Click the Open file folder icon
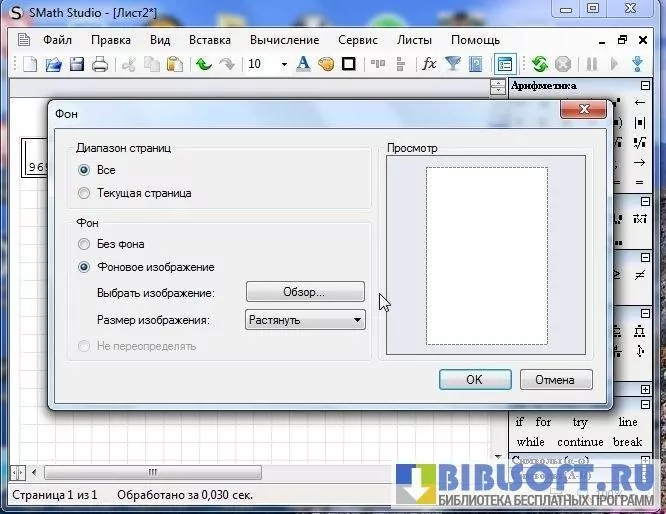 (x=53, y=64)
